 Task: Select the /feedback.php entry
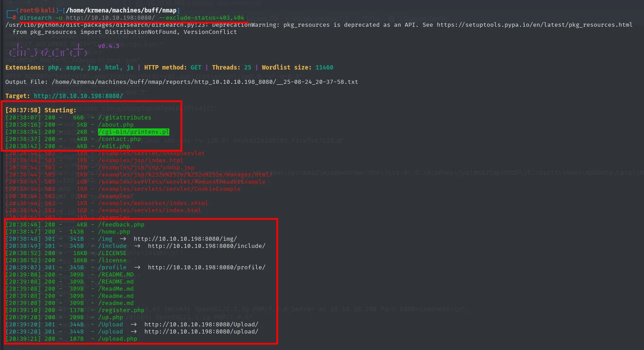point(121,225)
